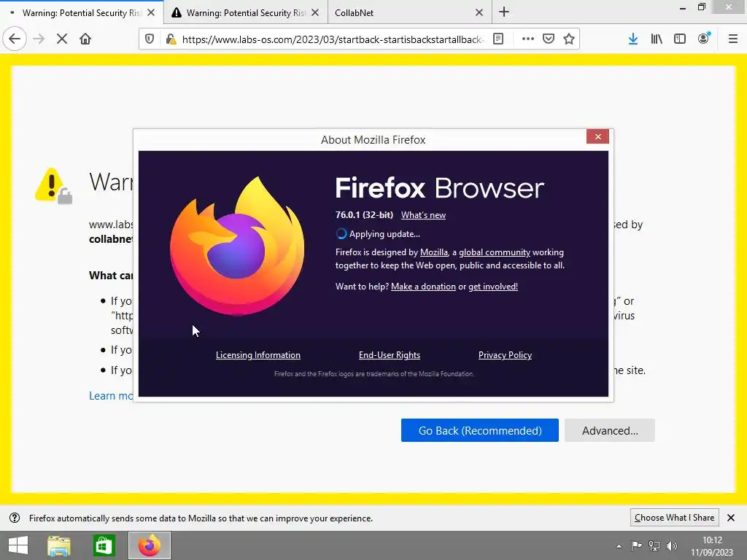
Task: Open the Privacy Policy link
Action: (505, 355)
